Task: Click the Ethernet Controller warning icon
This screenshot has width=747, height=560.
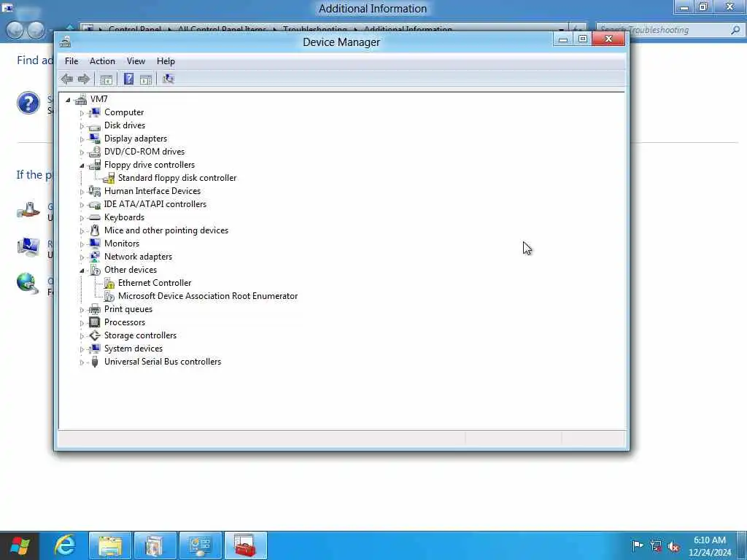Action: [x=109, y=284]
